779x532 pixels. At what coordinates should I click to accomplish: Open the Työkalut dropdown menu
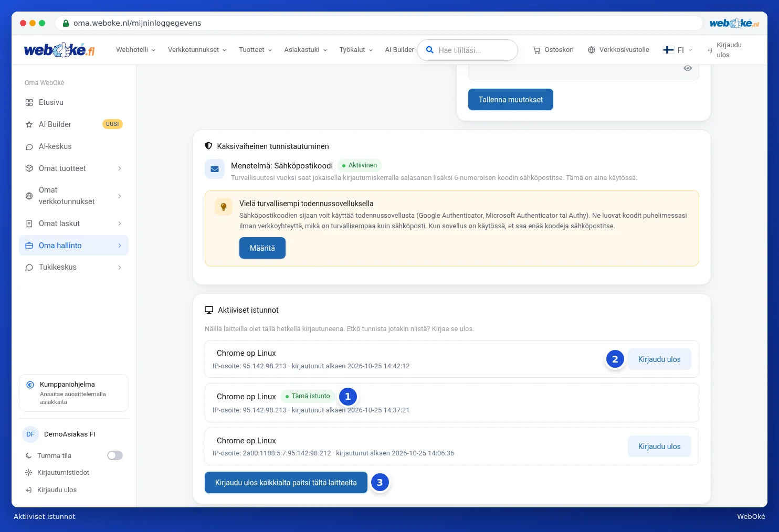point(356,50)
